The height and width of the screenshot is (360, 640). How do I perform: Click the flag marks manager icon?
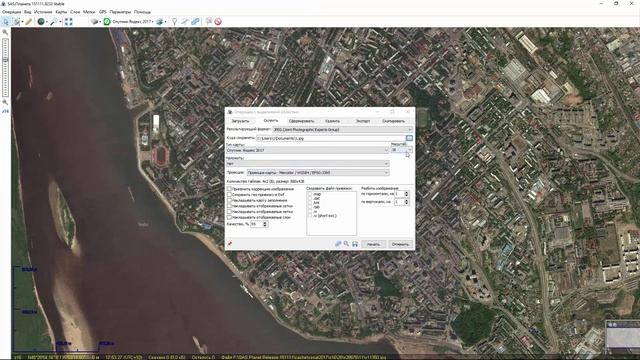point(209,22)
